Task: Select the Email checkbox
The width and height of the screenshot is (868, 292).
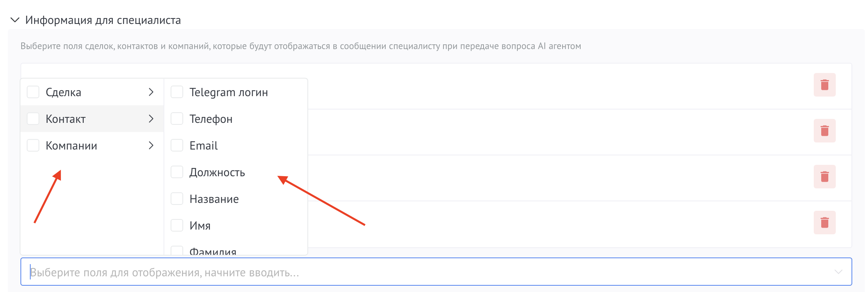Action: coord(177,145)
